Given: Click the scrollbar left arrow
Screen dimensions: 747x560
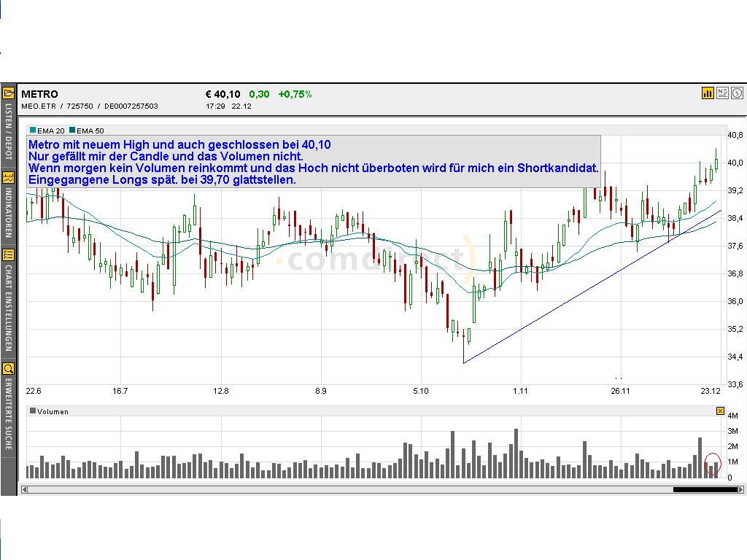Looking at the screenshot, I should pos(24,489).
